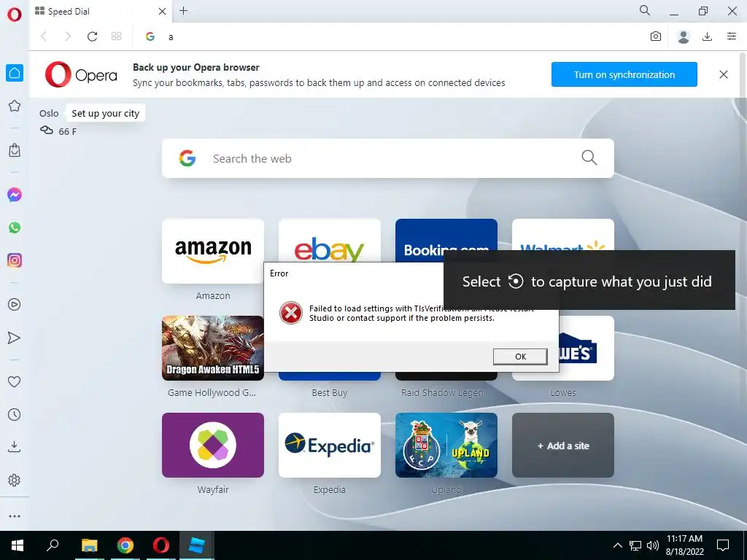Image resolution: width=747 pixels, height=560 pixels.
Task: Open the network tray icon
Action: [635, 545]
